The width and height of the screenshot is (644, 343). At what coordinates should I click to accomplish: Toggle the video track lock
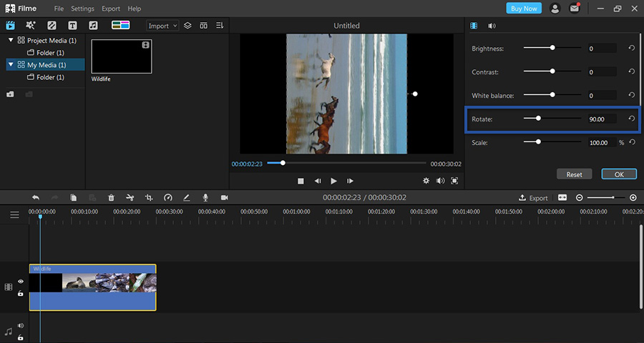tap(20, 293)
